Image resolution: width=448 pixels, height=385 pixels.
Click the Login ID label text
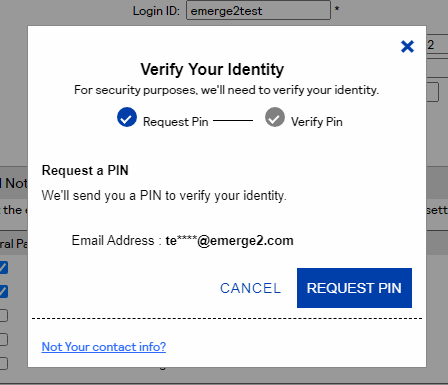(x=156, y=11)
